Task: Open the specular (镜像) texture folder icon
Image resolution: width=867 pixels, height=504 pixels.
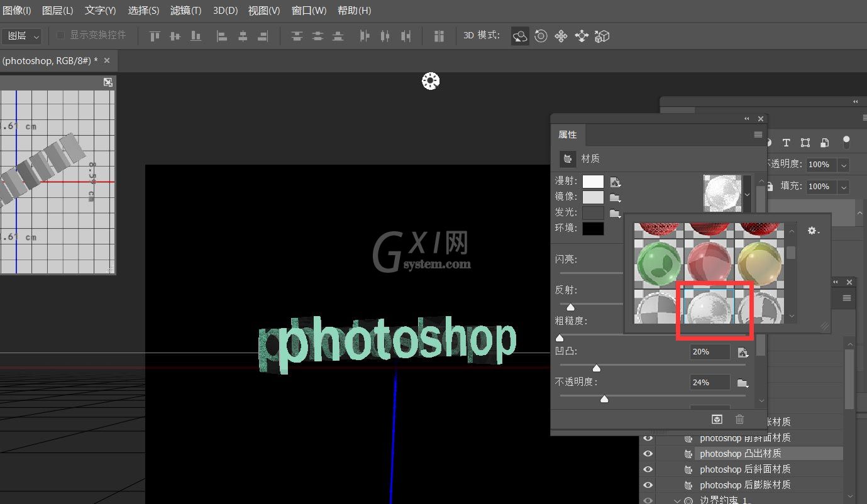Action: pyautogui.click(x=616, y=197)
